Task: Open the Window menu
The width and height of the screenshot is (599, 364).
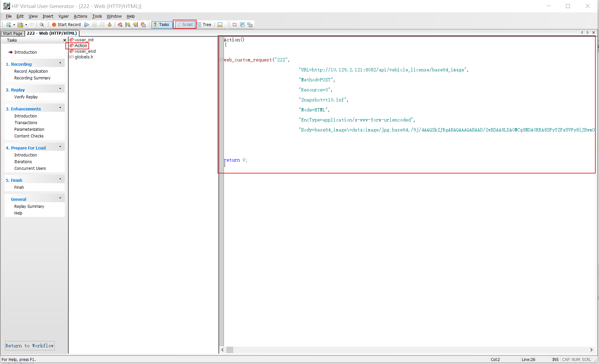Action: (114, 16)
